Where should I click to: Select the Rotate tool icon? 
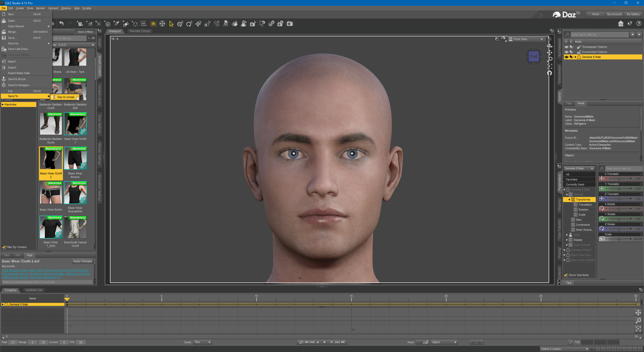coord(189,24)
